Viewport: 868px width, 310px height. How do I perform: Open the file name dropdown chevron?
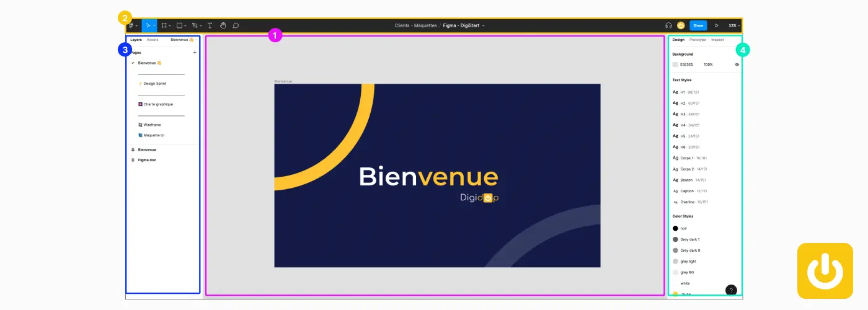(484, 26)
